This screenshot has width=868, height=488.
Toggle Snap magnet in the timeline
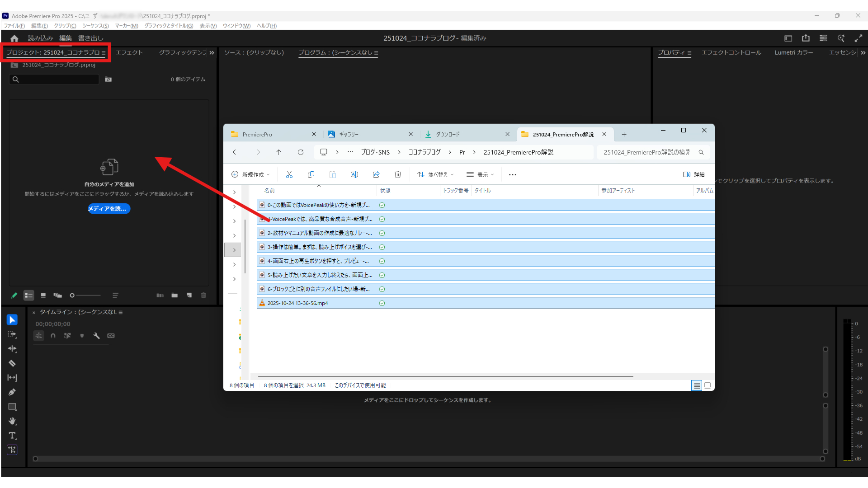pyautogui.click(x=53, y=336)
